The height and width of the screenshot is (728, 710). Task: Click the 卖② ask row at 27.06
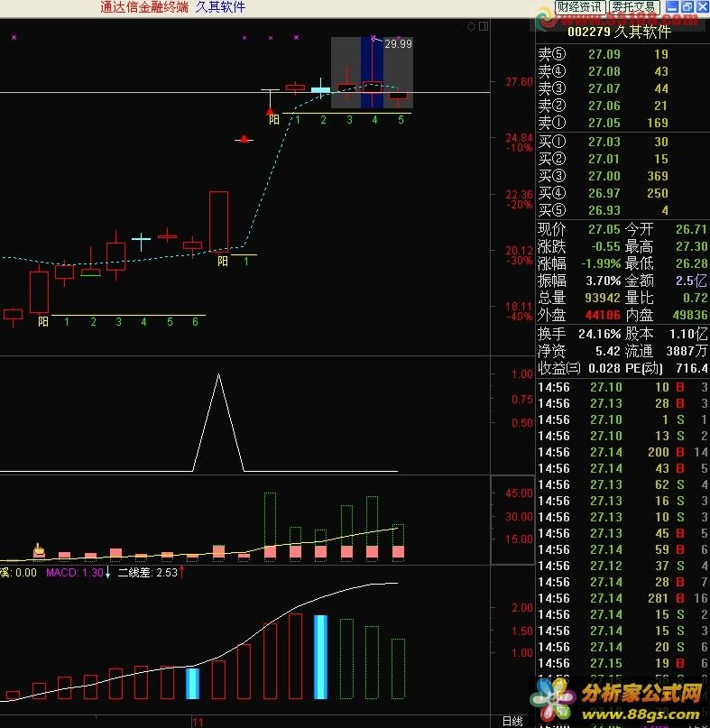click(x=622, y=106)
